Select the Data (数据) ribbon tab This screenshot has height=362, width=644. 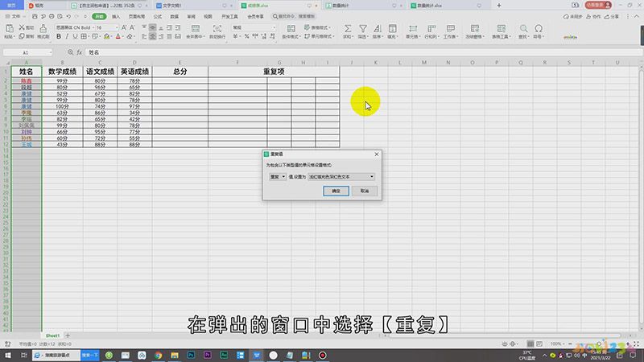click(x=175, y=16)
